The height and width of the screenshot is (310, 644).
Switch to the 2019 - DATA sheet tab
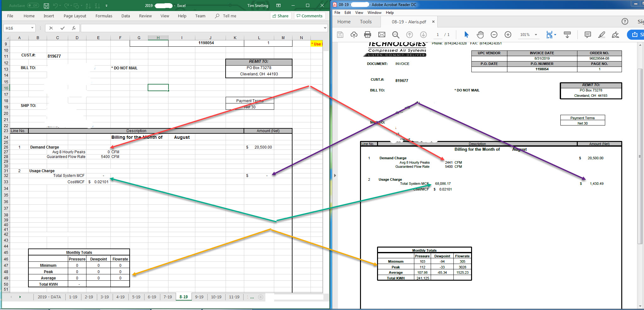(x=49, y=297)
